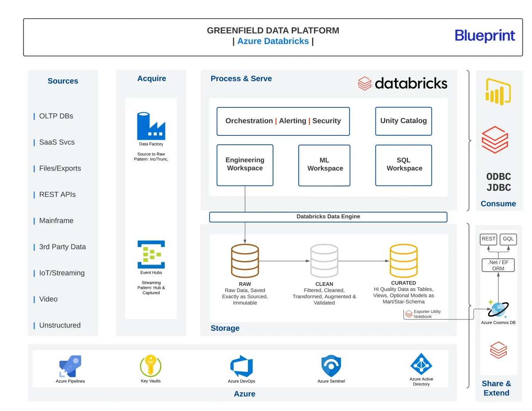
Task: Click the Unity Catalog box
Action: click(403, 121)
